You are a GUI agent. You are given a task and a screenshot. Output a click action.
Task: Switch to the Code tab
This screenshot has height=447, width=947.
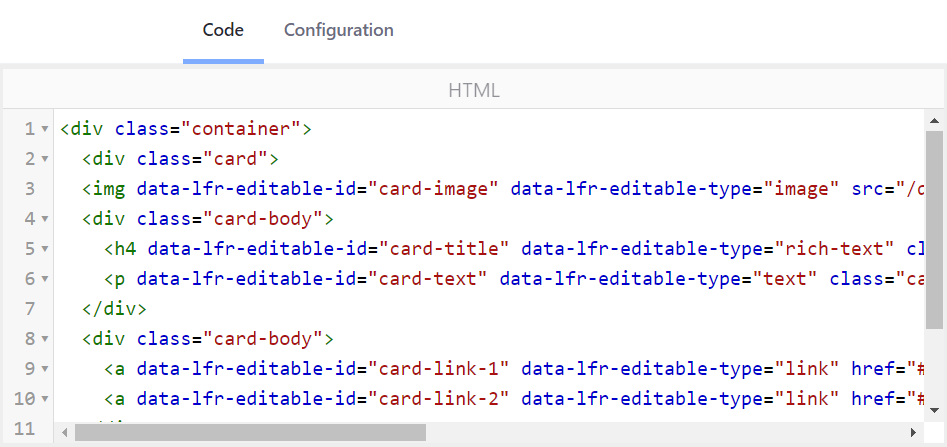coord(223,30)
